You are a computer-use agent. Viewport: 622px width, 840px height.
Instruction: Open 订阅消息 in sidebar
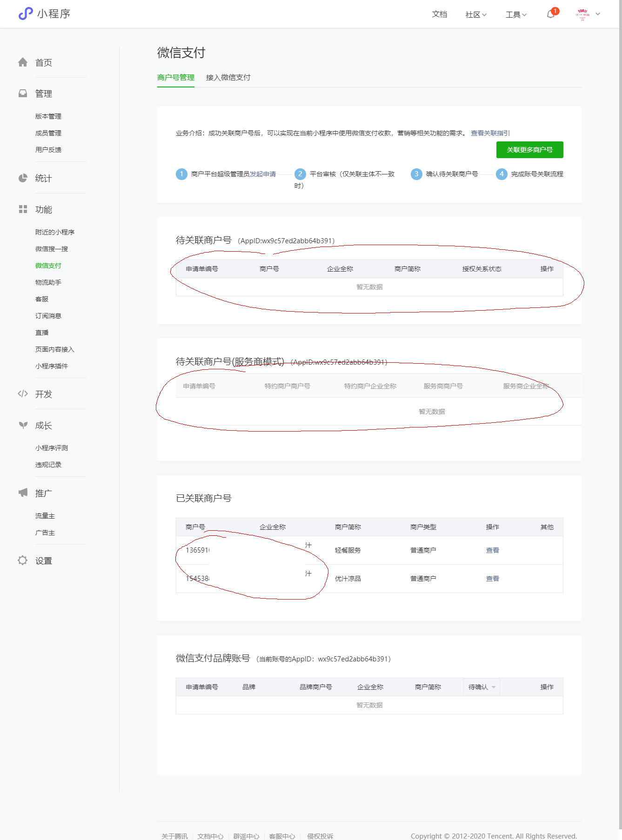48,316
